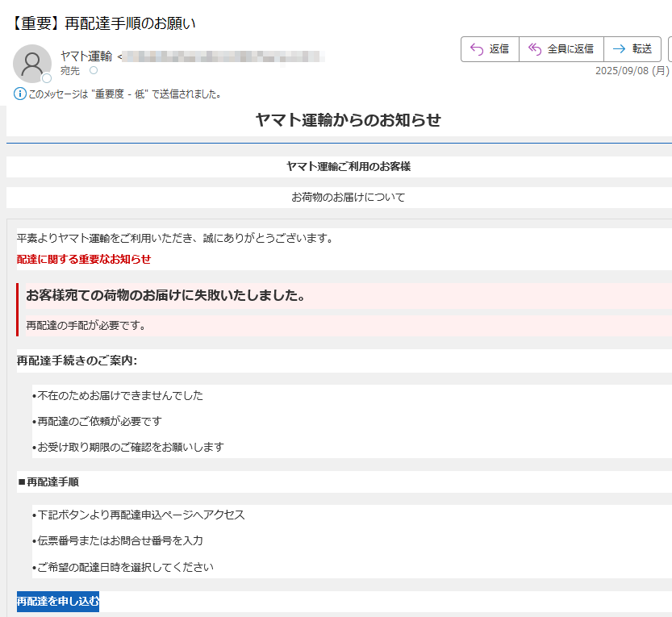The height and width of the screenshot is (617, 672).
Task: Click the reply arrow icon beside 返信
Action: (477, 49)
